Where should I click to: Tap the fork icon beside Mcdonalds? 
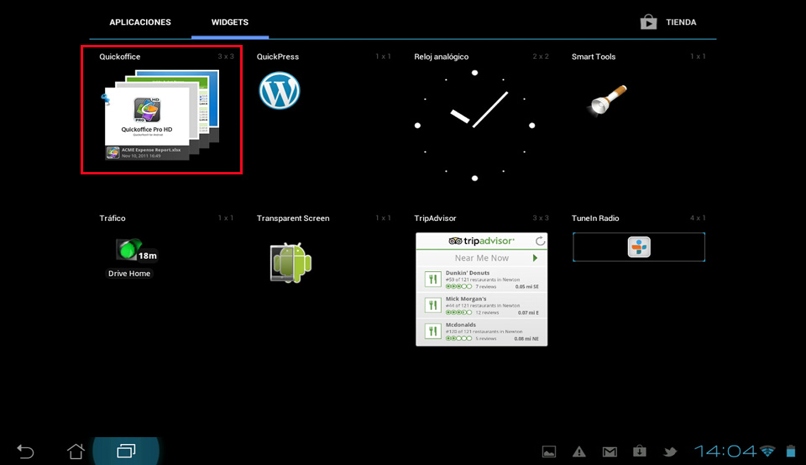[x=433, y=331]
